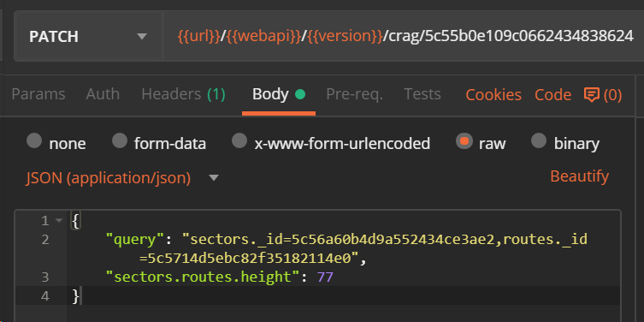Select the binary radio button
The image size is (644, 322).
pos(539,141)
